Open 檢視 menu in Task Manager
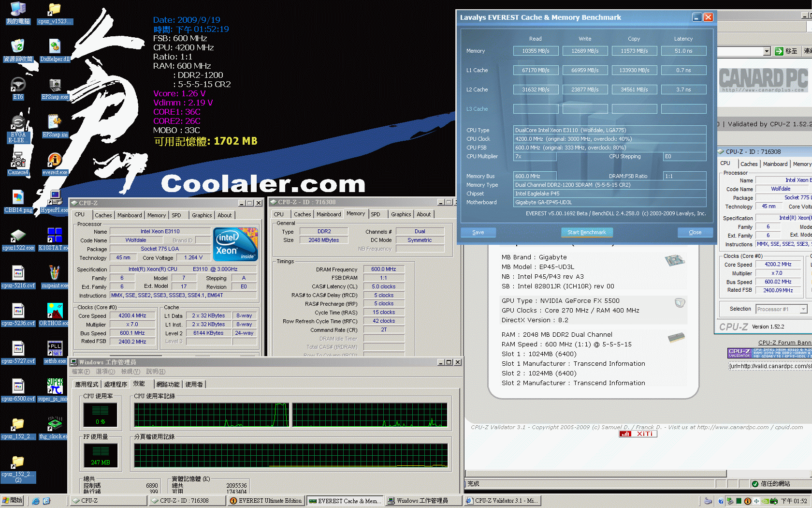Image resolution: width=812 pixels, height=508 pixels. [x=130, y=372]
